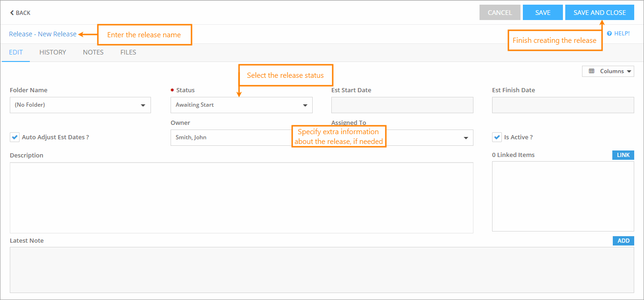Uncheck the Is Active checkbox

click(496, 137)
